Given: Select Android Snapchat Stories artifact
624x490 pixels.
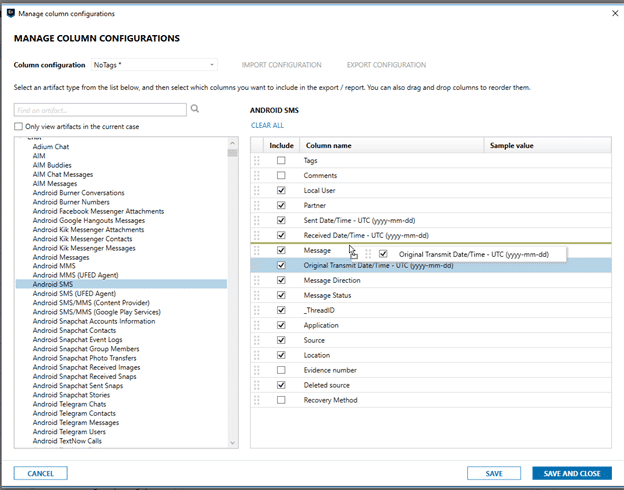Looking at the screenshot, I should [x=71, y=395].
